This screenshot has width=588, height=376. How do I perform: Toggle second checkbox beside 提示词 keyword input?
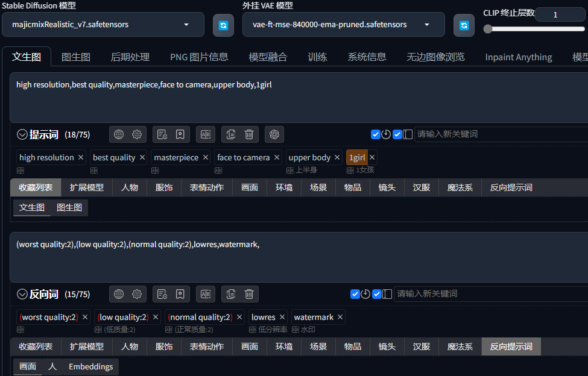point(397,134)
